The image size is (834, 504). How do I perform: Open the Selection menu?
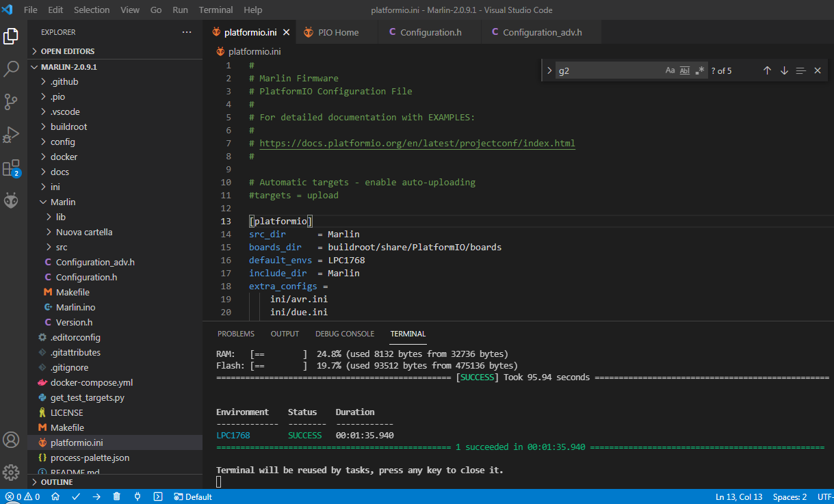coord(92,10)
